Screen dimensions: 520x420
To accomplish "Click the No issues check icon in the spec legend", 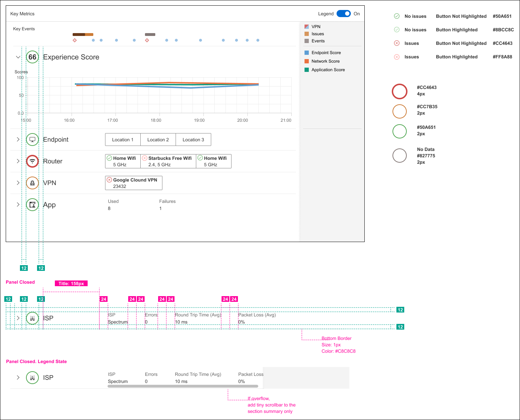I will click(x=397, y=16).
